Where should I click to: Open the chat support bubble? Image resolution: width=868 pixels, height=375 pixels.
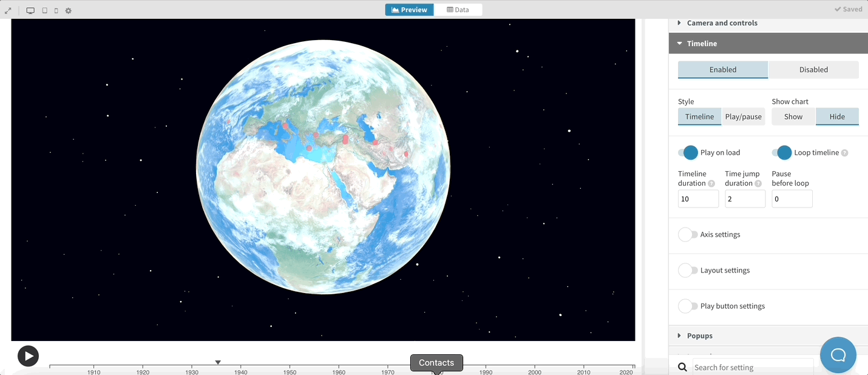click(838, 354)
